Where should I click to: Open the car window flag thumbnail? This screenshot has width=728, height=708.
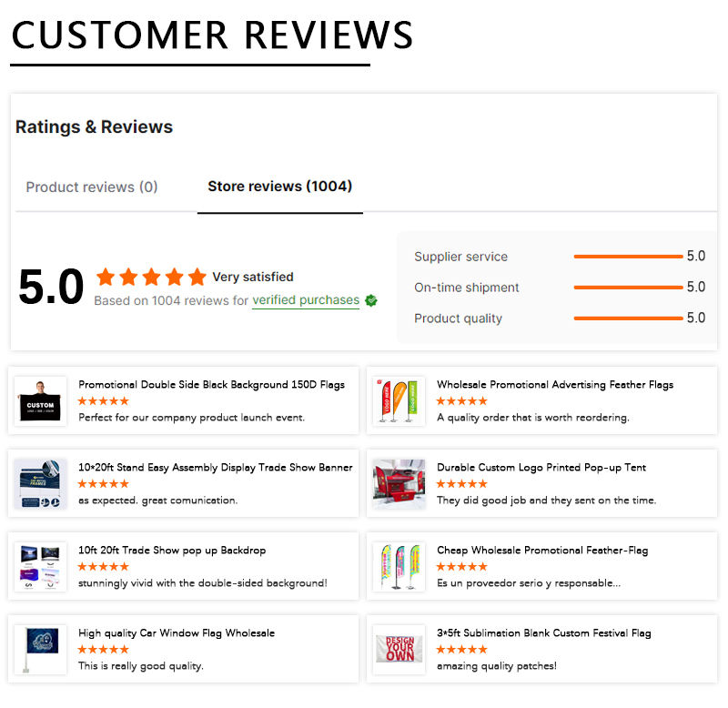[40, 650]
